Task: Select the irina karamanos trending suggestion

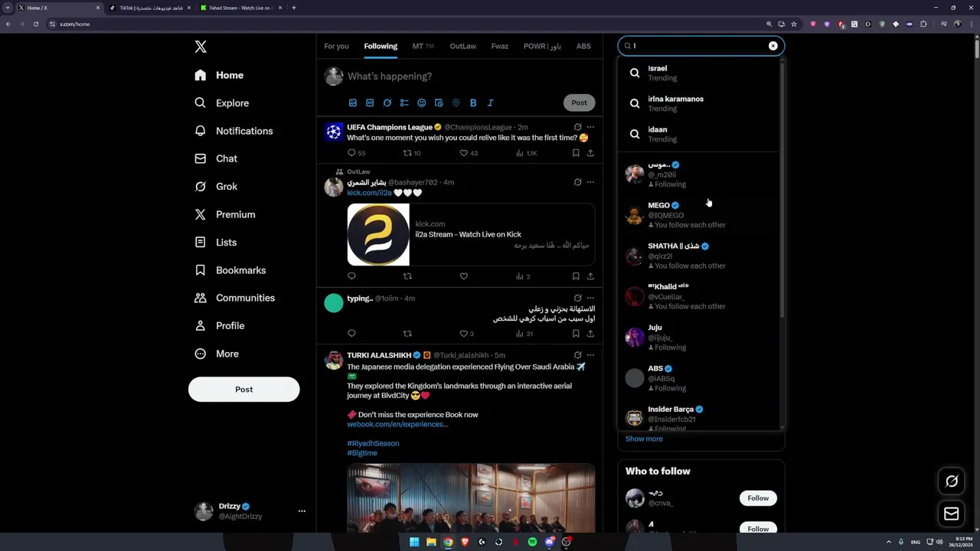Action: tap(698, 103)
